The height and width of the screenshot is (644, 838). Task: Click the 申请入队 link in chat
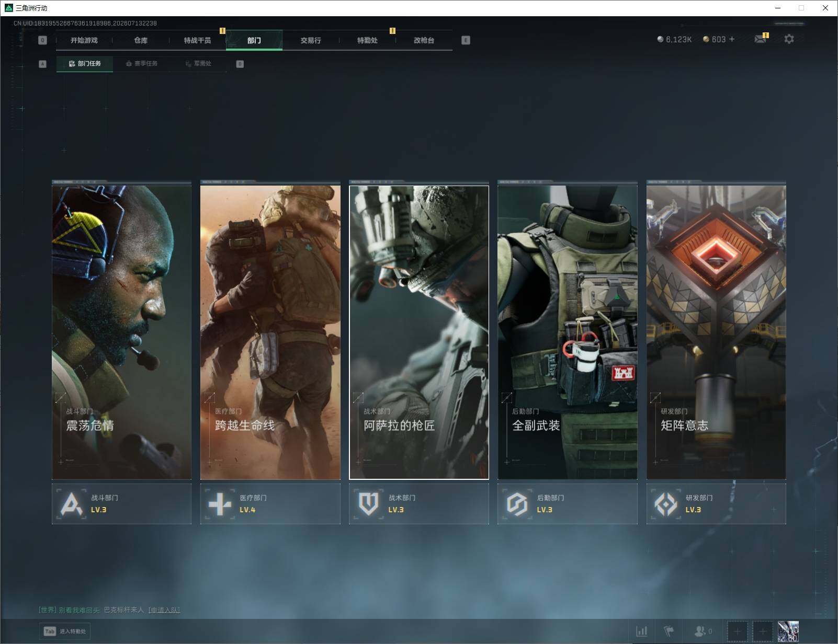pyautogui.click(x=164, y=610)
